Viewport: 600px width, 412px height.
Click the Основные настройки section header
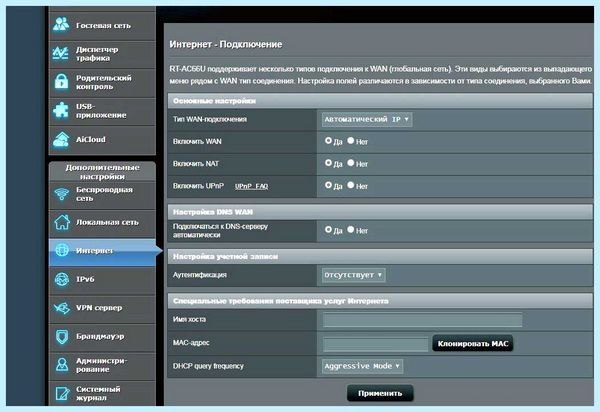(380, 101)
